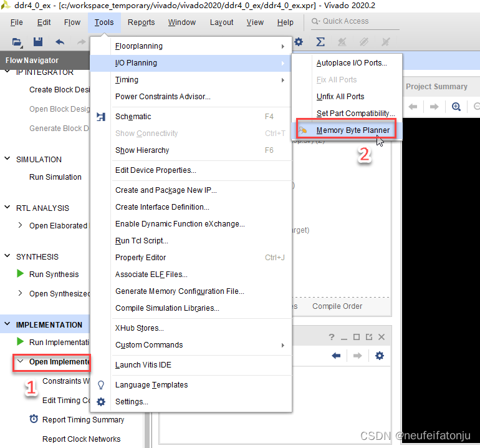Click the Quick Access search field
Image resolution: width=480 pixels, height=448 pixels.
coord(355,21)
